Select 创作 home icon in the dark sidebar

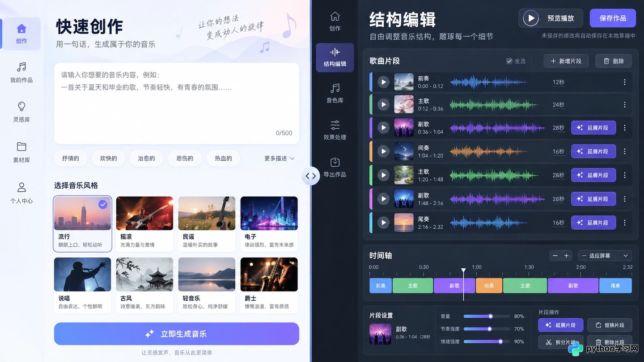335,21
